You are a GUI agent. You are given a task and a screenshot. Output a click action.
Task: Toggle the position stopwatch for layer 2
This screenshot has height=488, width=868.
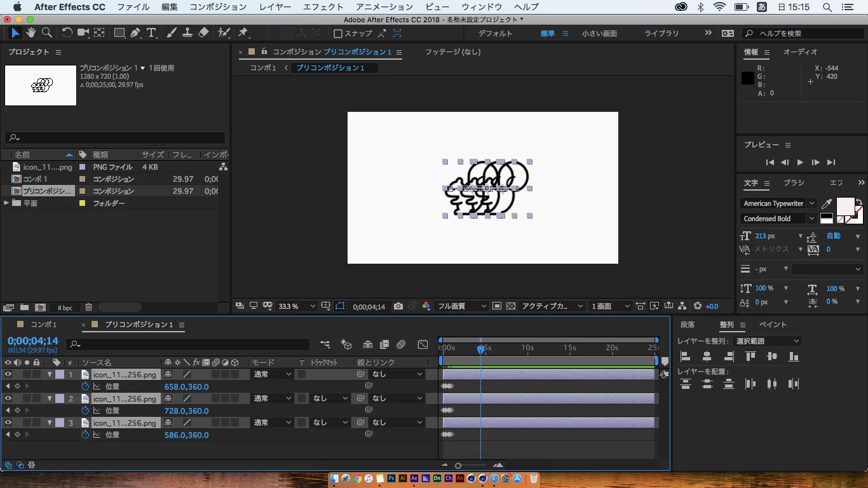(86, 410)
